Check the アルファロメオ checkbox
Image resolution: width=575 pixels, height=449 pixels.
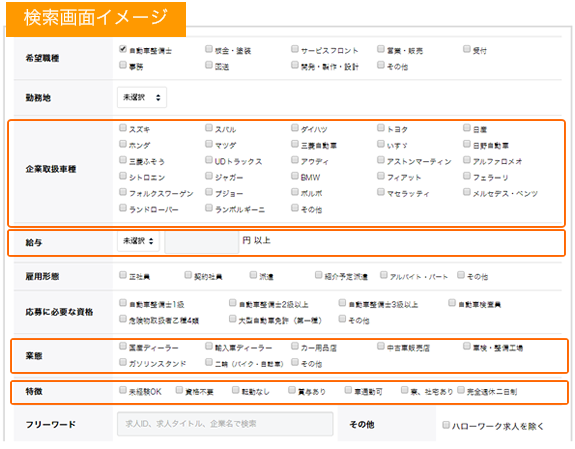click(x=467, y=160)
